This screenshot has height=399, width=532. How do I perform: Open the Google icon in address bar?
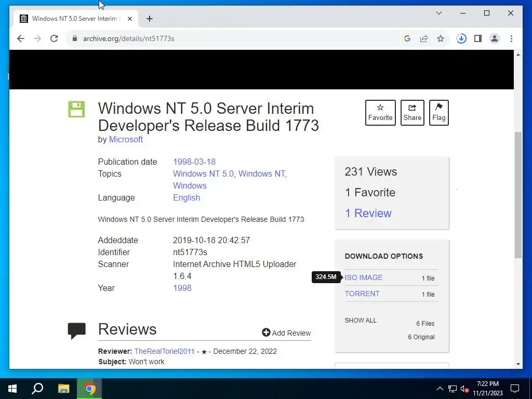click(x=407, y=38)
